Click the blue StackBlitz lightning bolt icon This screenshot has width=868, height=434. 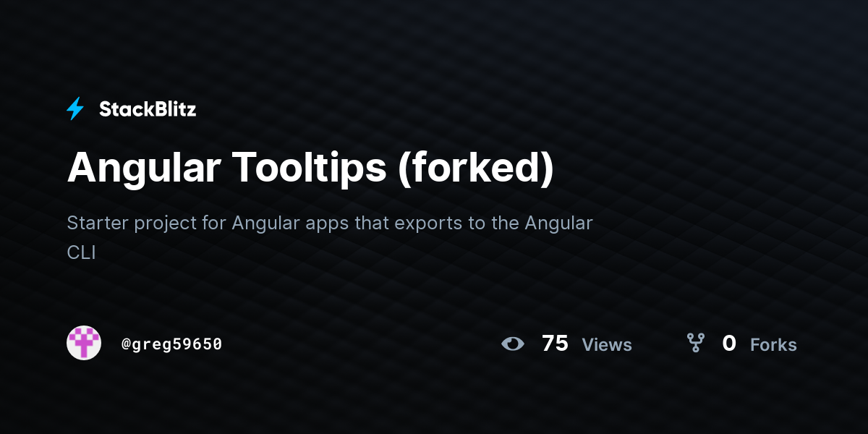[x=75, y=109]
